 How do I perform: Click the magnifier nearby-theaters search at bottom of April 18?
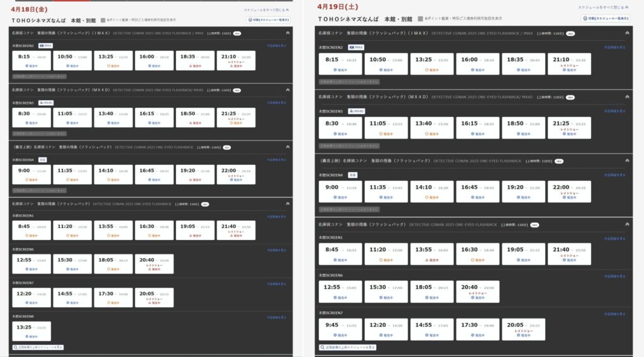pyautogui.click(x=38, y=347)
